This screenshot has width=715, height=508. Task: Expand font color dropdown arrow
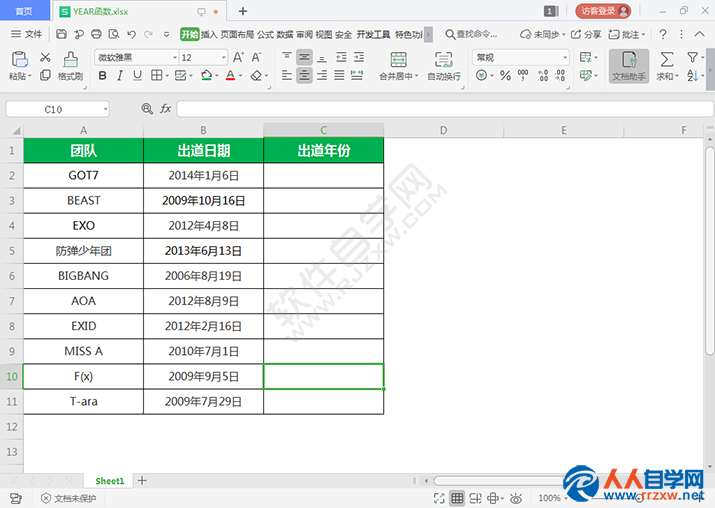(x=241, y=76)
